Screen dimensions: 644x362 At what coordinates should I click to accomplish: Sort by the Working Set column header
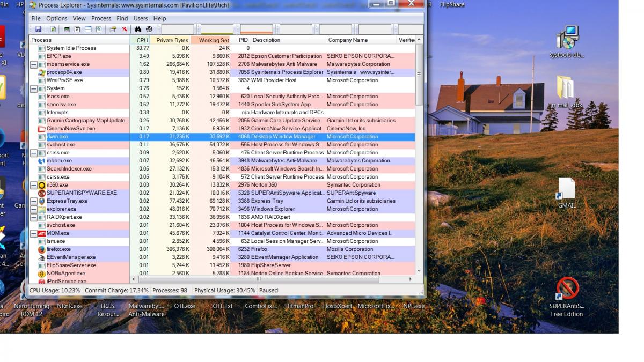(211, 40)
